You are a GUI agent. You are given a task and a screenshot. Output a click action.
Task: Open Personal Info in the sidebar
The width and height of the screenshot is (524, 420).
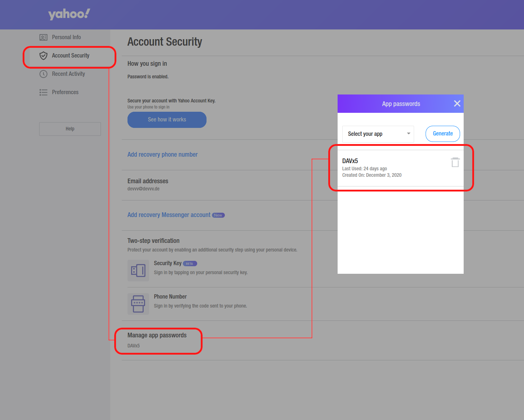click(66, 37)
